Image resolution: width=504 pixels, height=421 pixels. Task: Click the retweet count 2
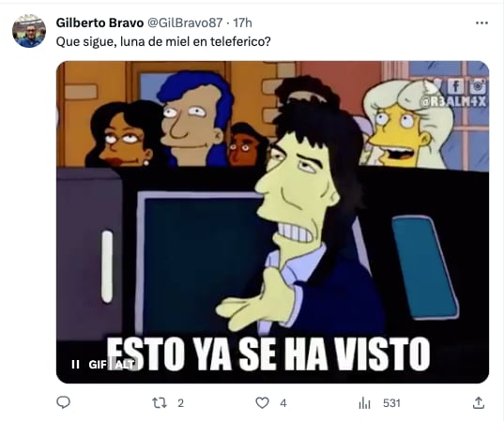pyautogui.click(x=180, y=403)
